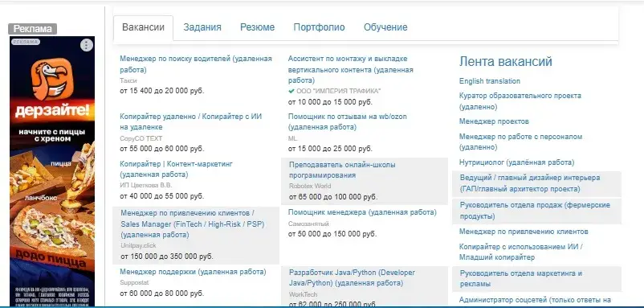Open Администратор соцсетей feed item
This screenshot has height=308, width=644.
(x=535, y=300)
